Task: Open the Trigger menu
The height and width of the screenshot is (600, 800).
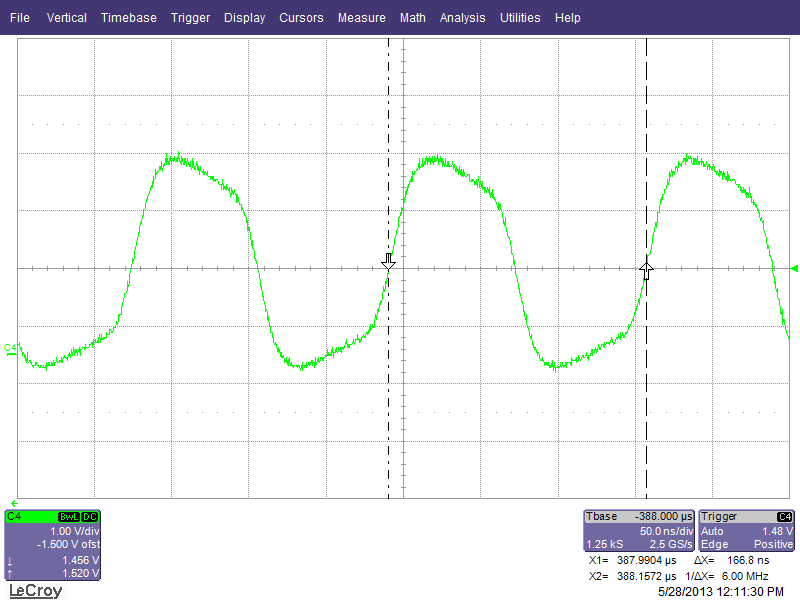Action: point(190,18)
